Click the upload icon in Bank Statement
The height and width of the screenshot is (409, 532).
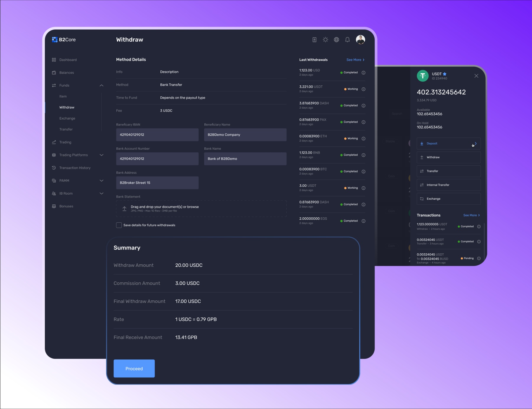pos(124,208)
